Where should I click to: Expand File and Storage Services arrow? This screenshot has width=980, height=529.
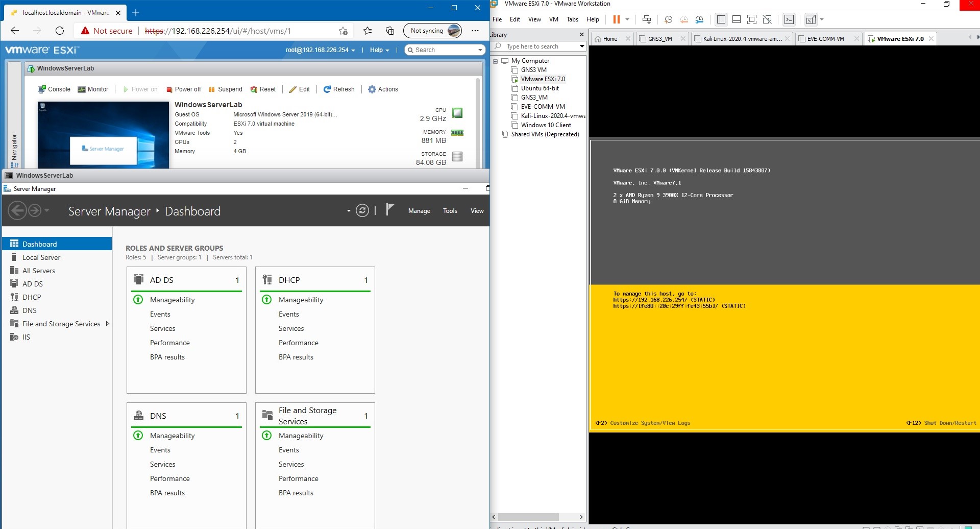pos(107,324)
